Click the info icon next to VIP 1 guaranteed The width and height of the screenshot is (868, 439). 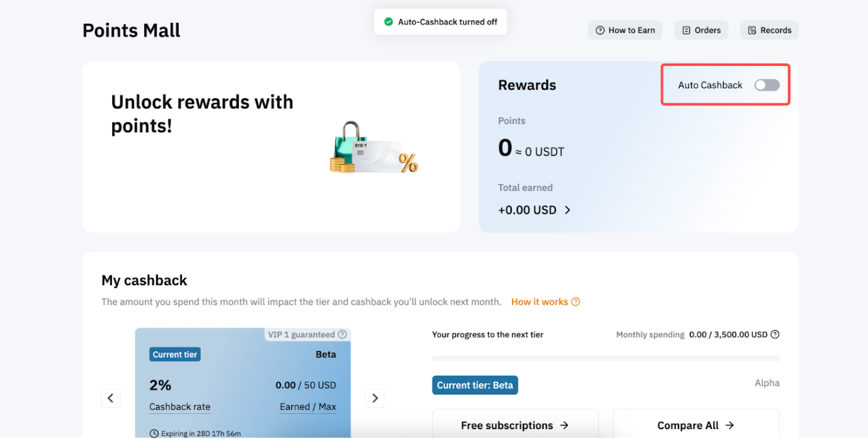click(x=342, y=334)
